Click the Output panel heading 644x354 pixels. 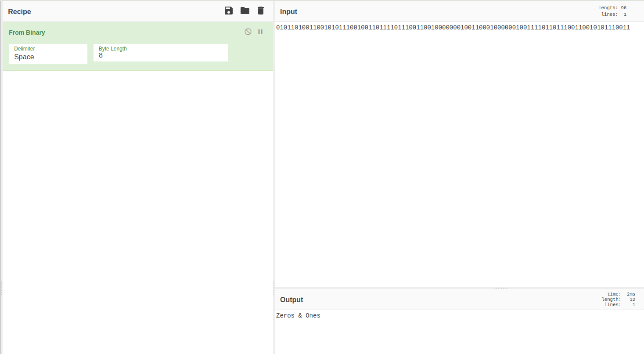pyautogui.click(x=291, y=300)
